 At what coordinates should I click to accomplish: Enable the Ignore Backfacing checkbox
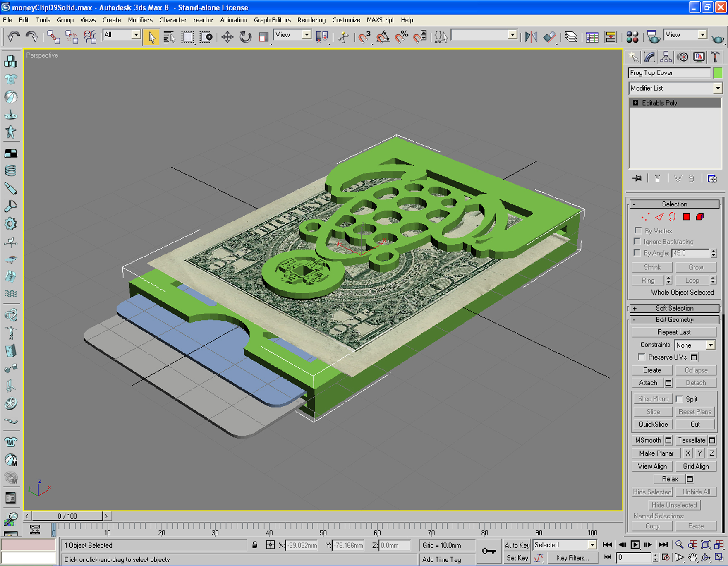pyautogui.click(x=637, y=241)
